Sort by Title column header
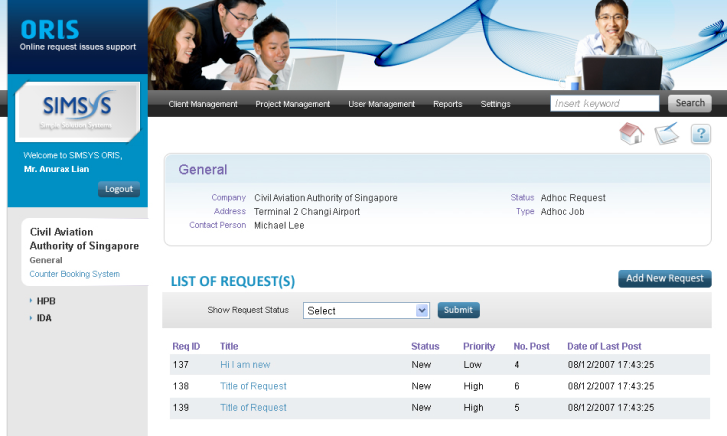Screen dimensions: 727x436 click(229, 346)
